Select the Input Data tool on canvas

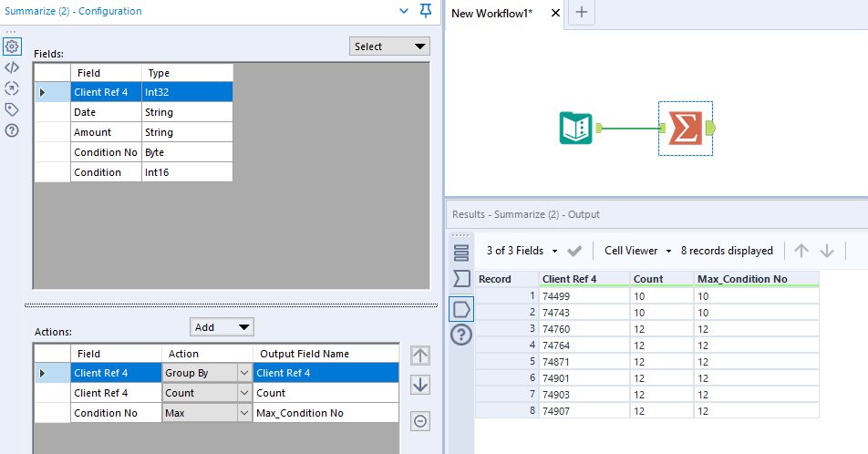coord(575,129)
